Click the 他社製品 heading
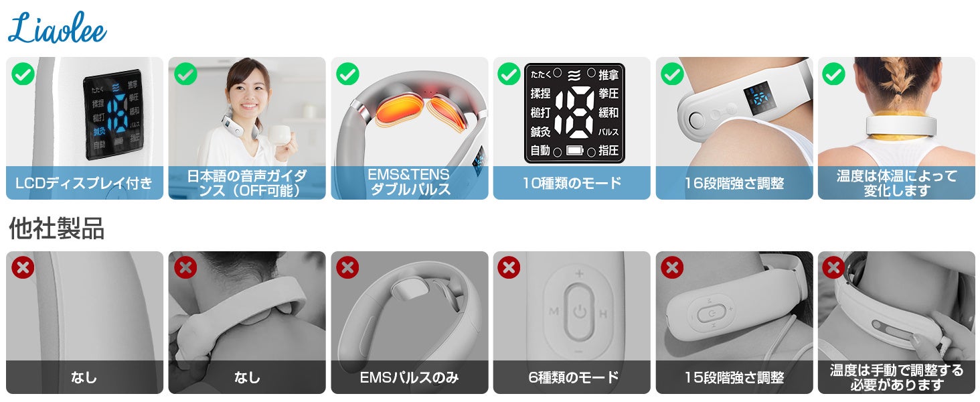Image resolution: width=980 pixels, height=402 pixels. 56,229
